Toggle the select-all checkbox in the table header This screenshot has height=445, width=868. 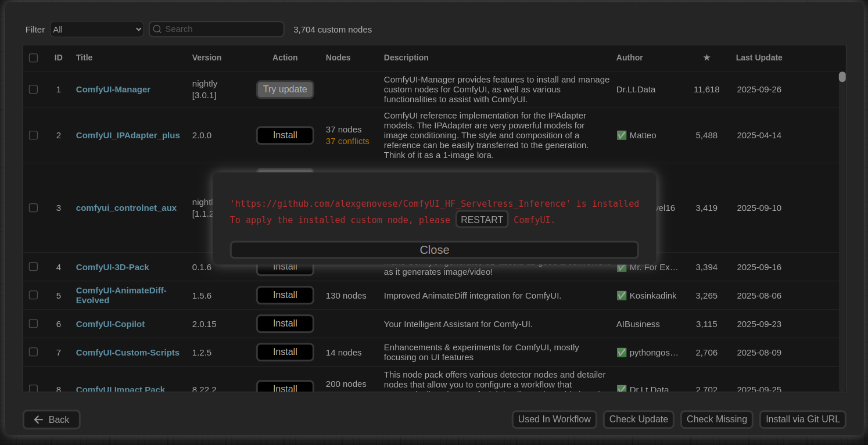pos(33,58)
